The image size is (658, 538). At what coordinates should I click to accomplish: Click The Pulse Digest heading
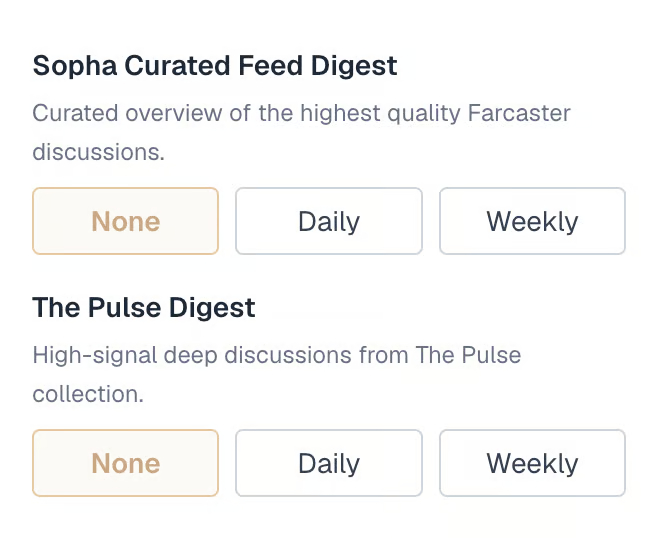click(x=144, y=308)
